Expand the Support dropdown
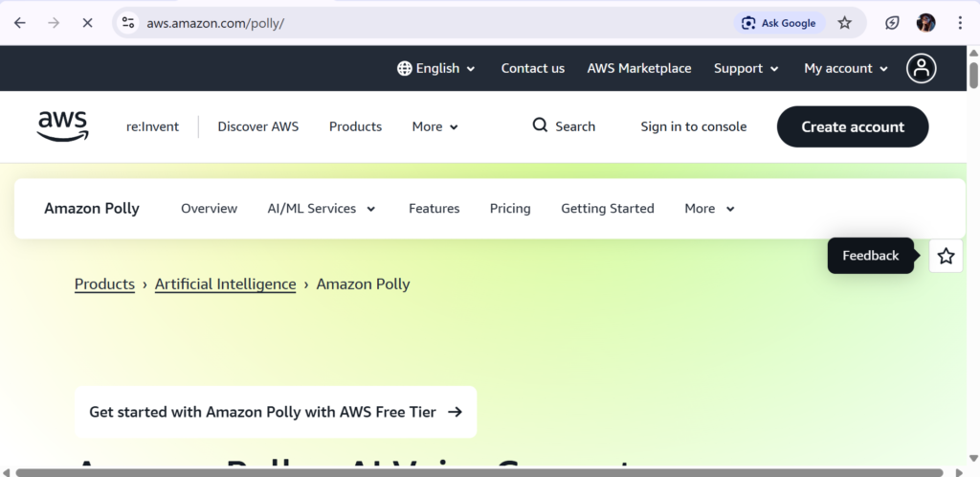 click(746, 68)
